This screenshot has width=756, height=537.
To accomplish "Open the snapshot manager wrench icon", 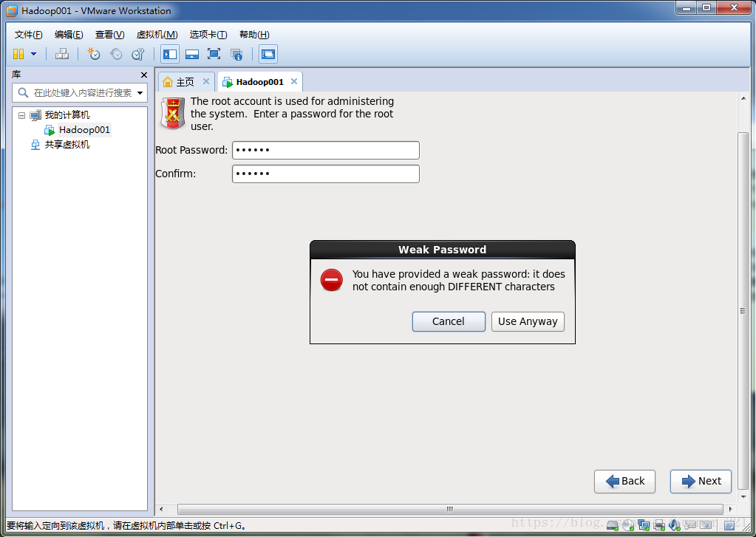I will click(x=138, y=54).
